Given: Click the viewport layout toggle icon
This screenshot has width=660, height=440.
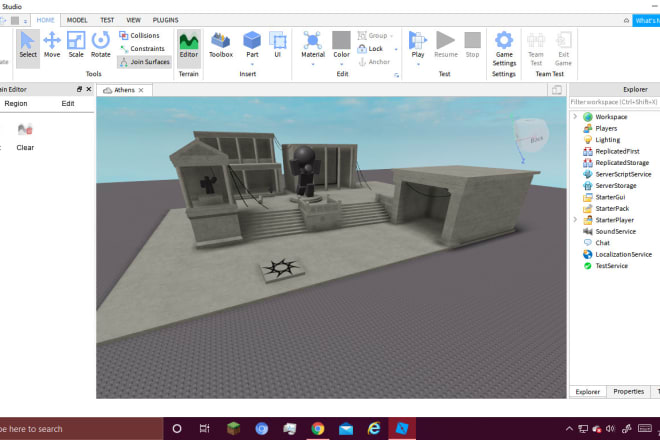Looking at the screenshot, I should [x=556, y=90].
